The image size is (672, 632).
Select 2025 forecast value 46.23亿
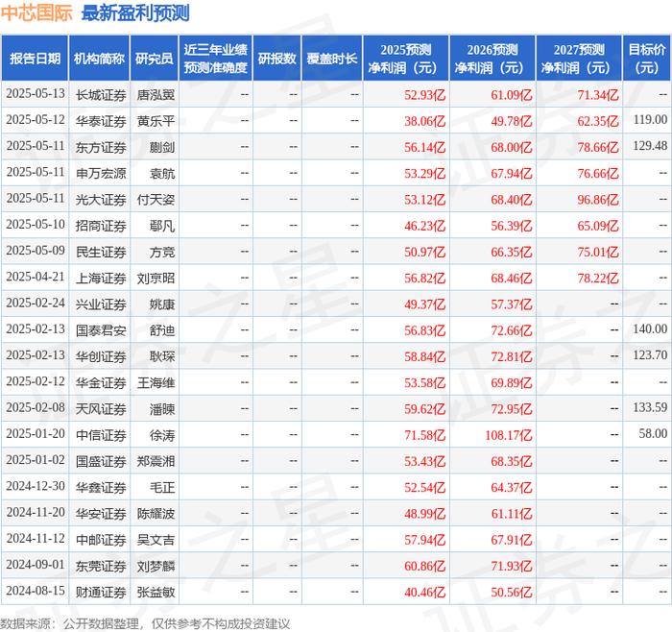coord(424,226)
